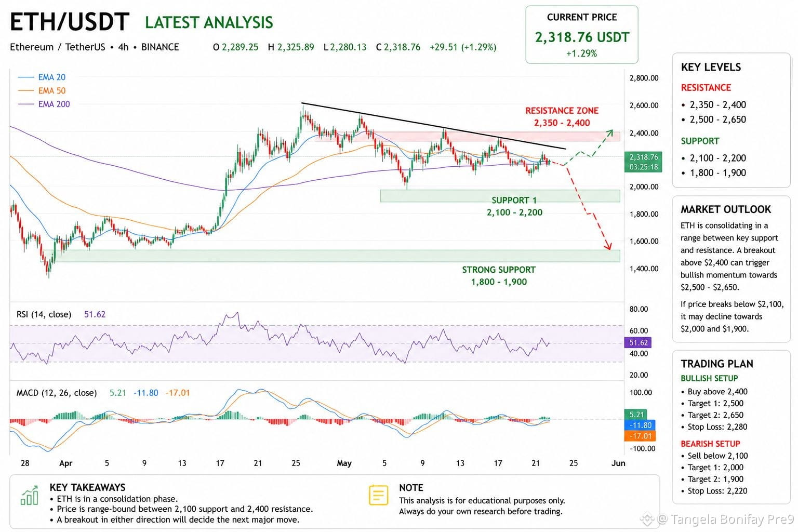Click the LATEST ANALYSIS heading
This screenshot has width=798, height=532.
[209, 23]
